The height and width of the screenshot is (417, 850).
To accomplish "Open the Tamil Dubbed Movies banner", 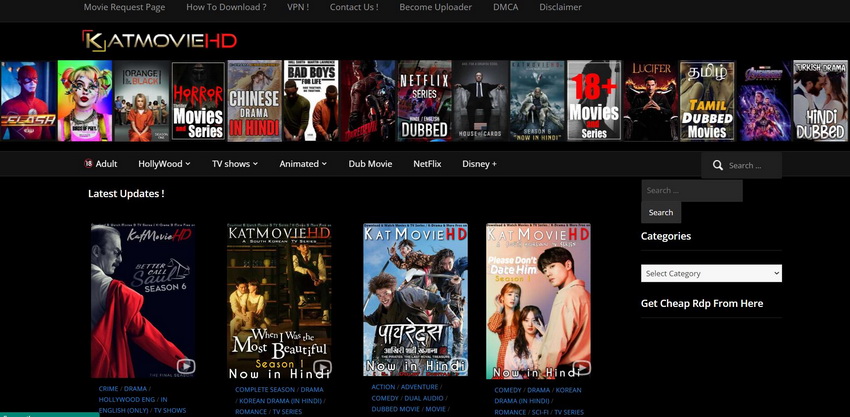I will coord(707,101).
